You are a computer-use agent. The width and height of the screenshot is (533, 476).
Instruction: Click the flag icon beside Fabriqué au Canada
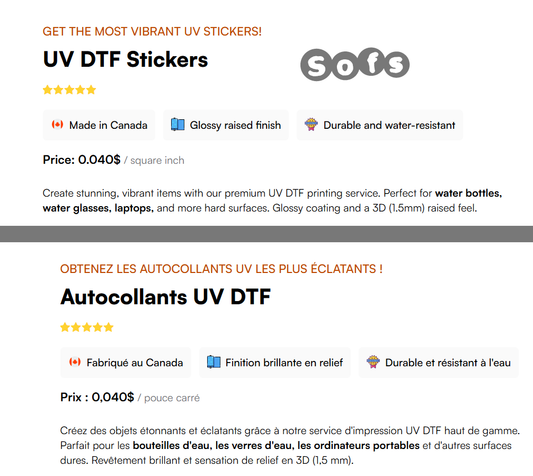coord(75,362)
